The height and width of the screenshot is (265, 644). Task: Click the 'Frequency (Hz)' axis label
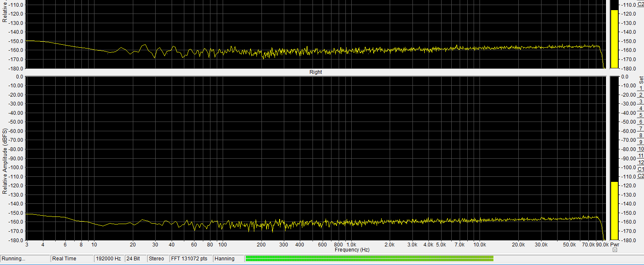point(352,250)
